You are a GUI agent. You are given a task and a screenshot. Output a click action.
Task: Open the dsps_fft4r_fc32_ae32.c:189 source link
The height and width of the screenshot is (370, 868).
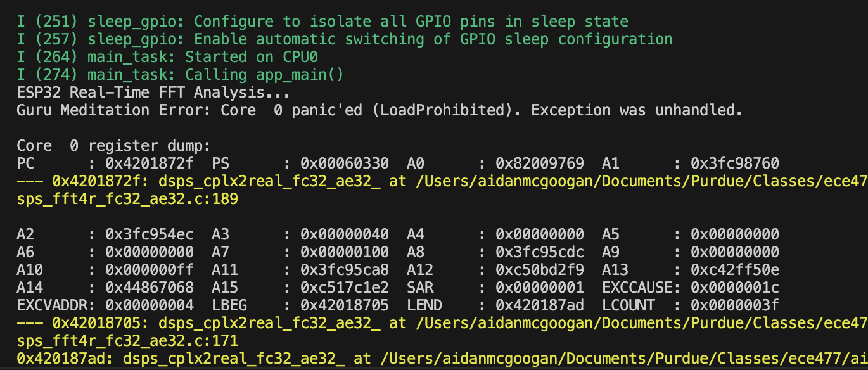click(127, 199)
